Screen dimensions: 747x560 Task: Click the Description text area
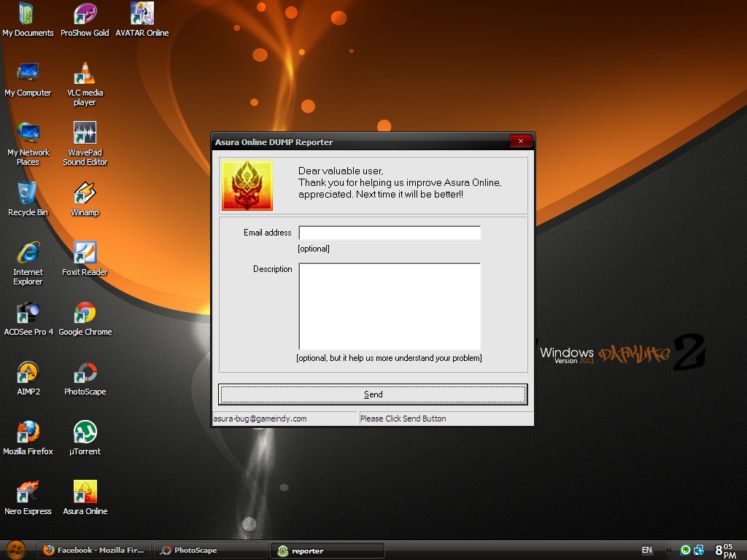coord(390,307)
